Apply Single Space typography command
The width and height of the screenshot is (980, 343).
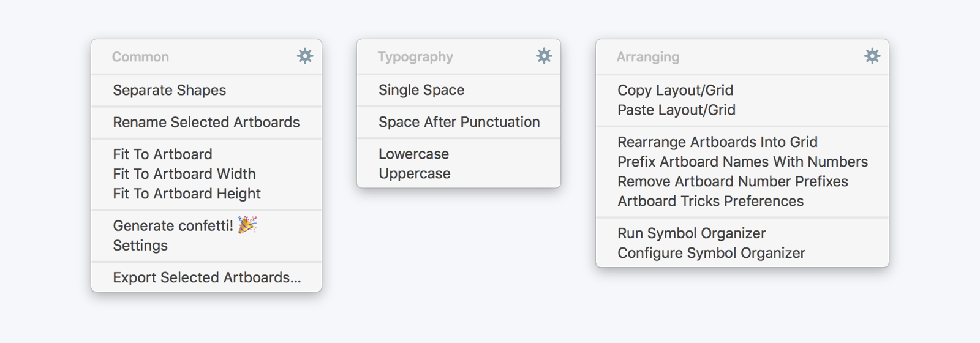421,90
